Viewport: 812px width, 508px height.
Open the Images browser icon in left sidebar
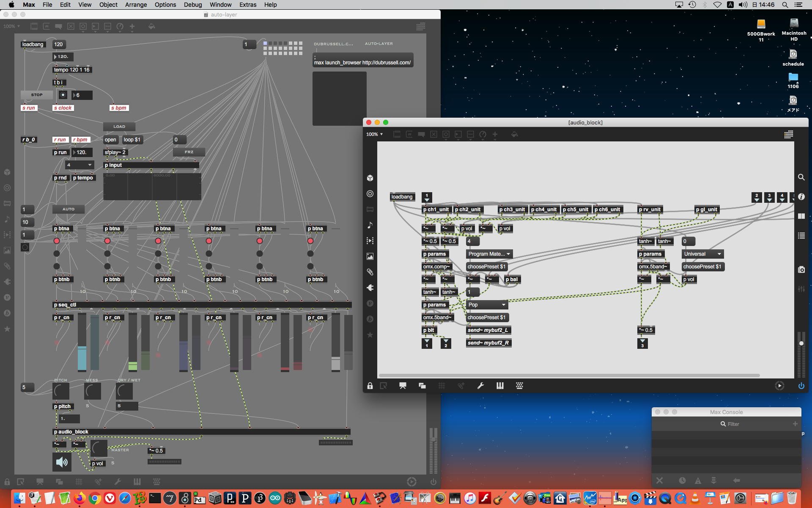click(370, 256)
